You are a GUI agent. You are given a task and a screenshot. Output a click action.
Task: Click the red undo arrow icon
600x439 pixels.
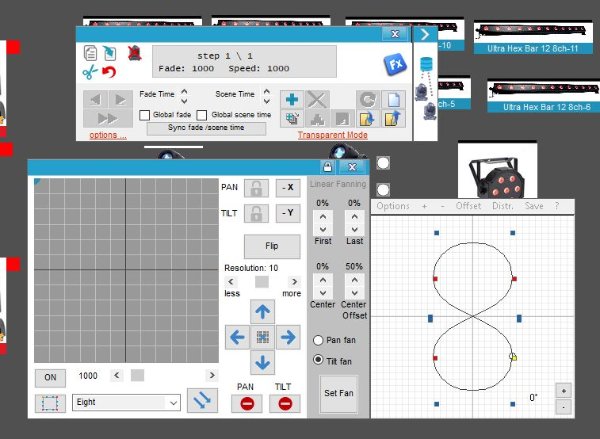pyautogui.click(x=109, y=72)
